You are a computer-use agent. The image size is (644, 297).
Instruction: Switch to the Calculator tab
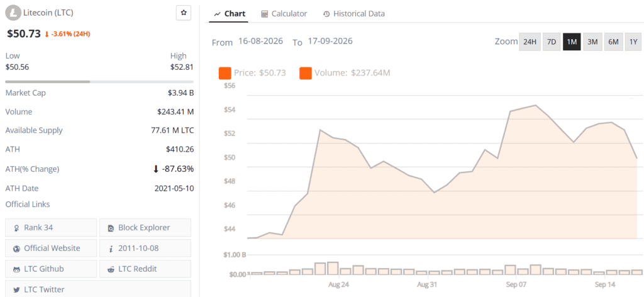pos(284,14)
